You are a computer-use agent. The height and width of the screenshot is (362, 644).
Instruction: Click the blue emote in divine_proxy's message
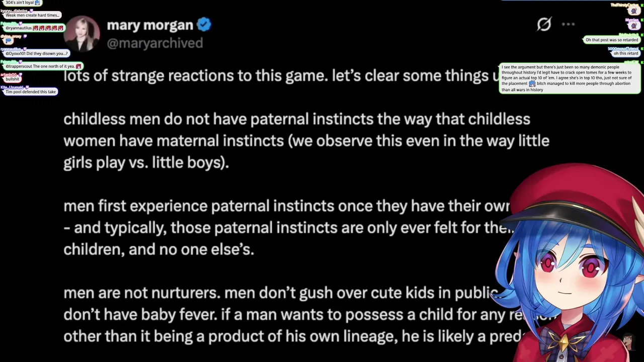coord(8,41)
